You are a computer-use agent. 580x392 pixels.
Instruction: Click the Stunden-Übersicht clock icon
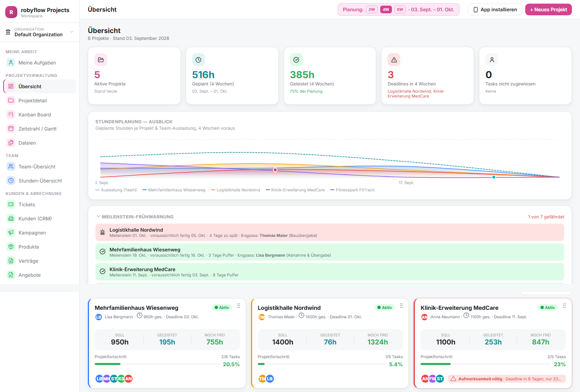(11, 180)
